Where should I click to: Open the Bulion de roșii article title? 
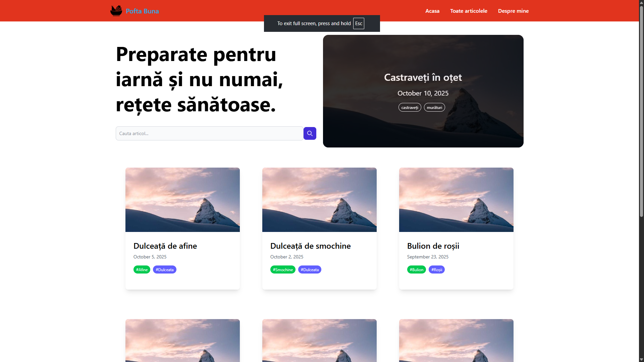pos(433,246)
